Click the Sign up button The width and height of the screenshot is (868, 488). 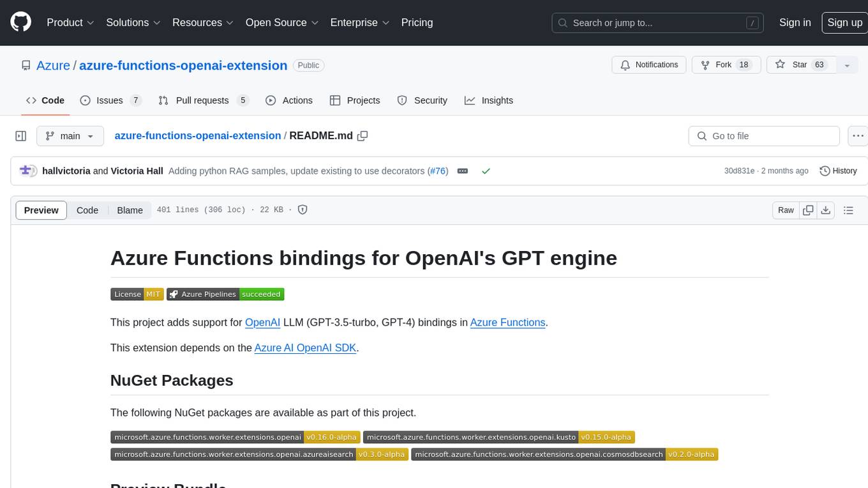[844, 22]
